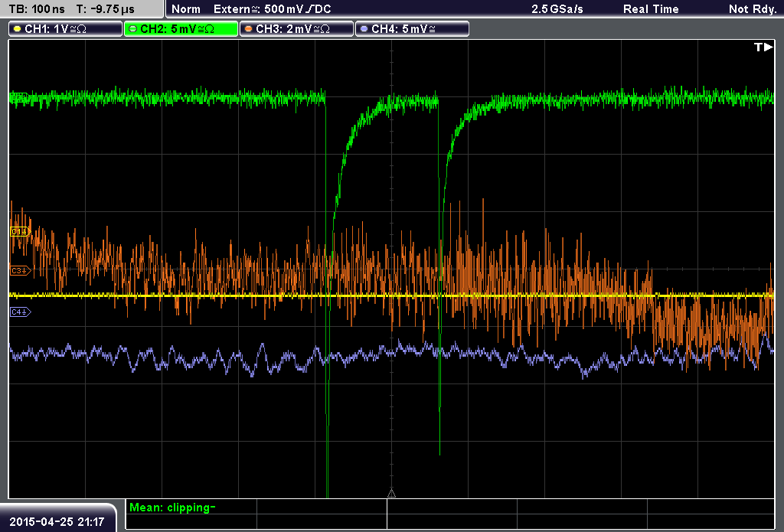This screenshot has width=784, height=532.
Task: Click the trigger level T arrow marker
Action: click(763, 47)
